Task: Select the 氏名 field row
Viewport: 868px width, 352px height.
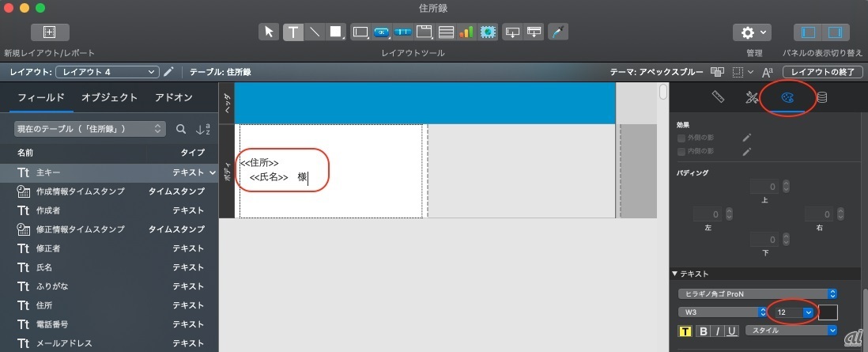Action: (x=110, y=267)
